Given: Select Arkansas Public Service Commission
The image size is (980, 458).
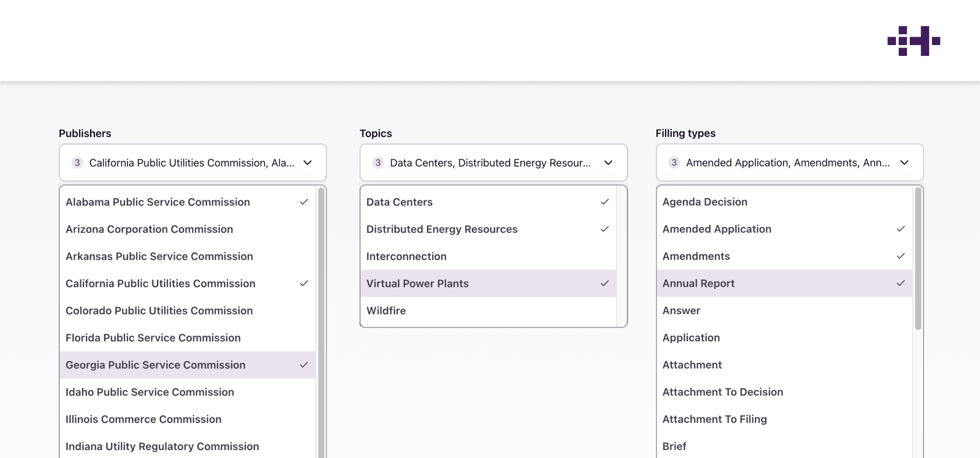Looking at the screenshot, I should pos(187,256).
